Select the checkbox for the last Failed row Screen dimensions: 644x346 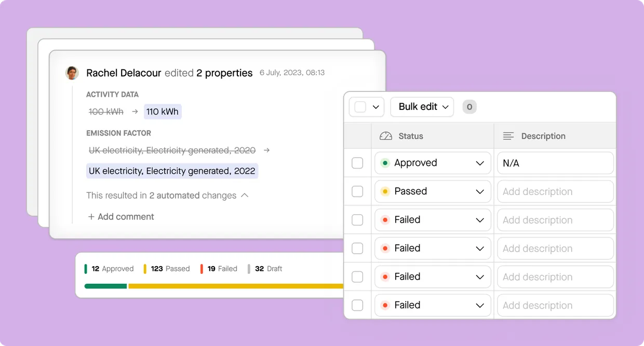point(357,306)
